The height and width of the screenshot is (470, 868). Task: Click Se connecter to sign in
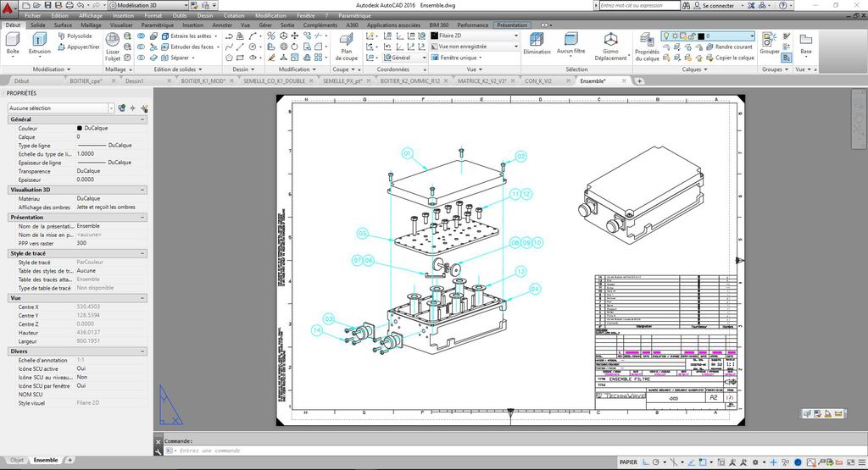[x=718, y=5]
